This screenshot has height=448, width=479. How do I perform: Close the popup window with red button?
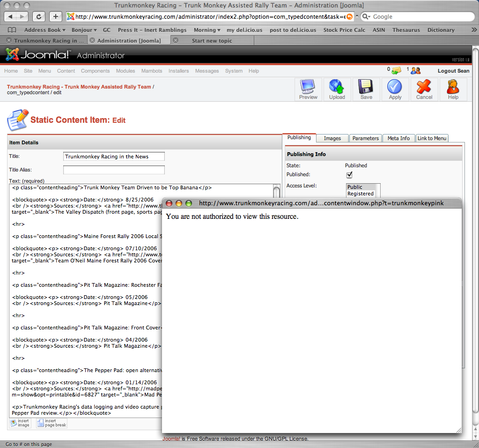coord(169,203)
